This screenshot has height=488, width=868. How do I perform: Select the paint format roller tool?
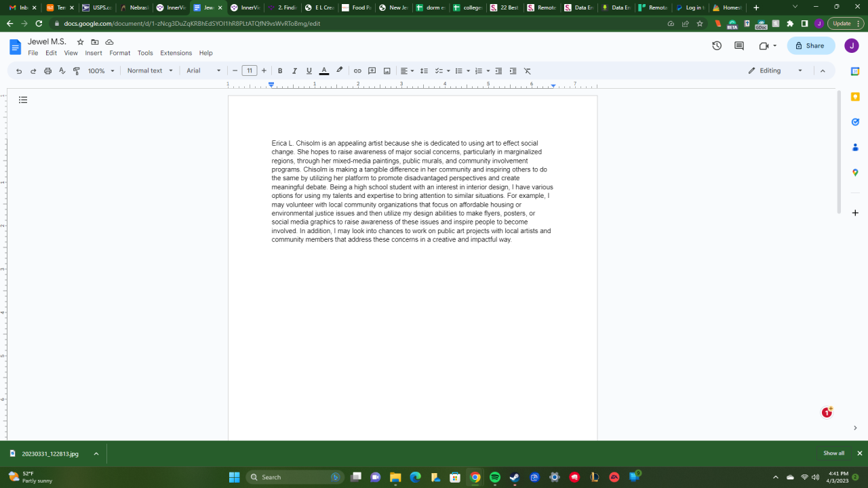pos(77,70)
